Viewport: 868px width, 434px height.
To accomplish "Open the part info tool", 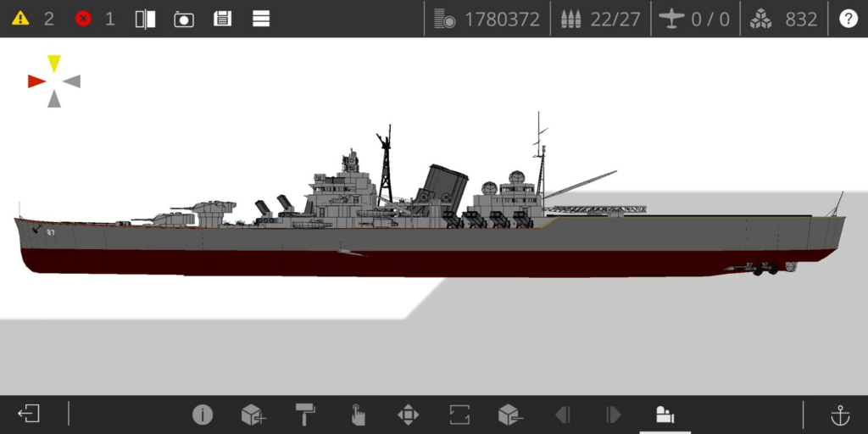I will 202,415.
